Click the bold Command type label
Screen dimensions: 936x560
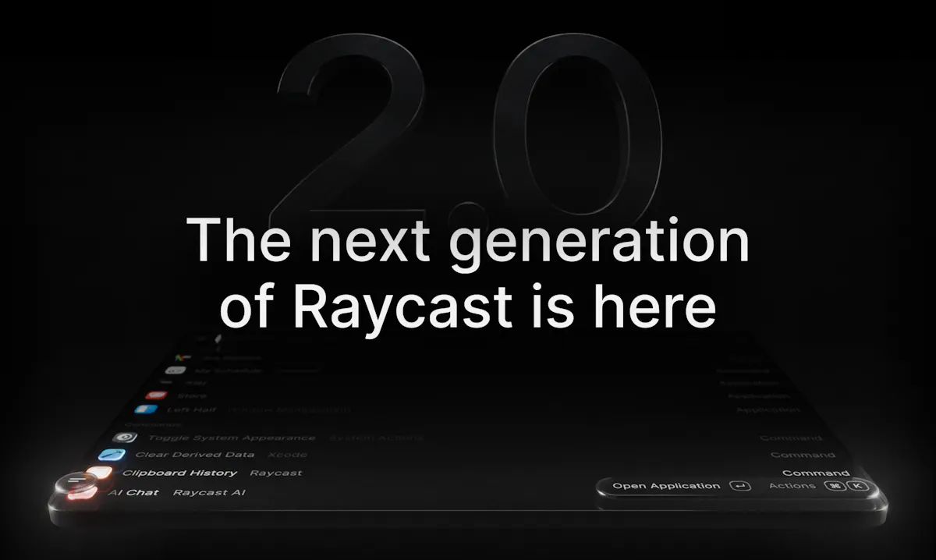pos(816,473)
